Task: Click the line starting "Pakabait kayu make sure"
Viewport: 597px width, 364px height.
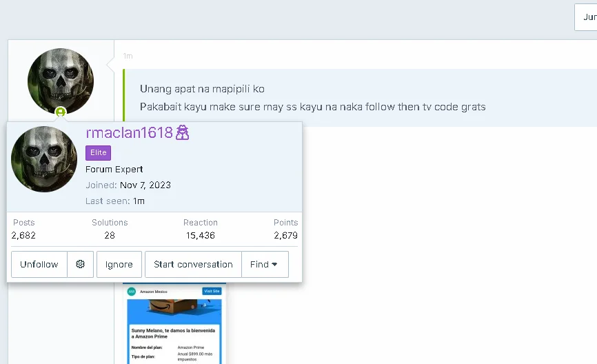Action: (312, 107)
